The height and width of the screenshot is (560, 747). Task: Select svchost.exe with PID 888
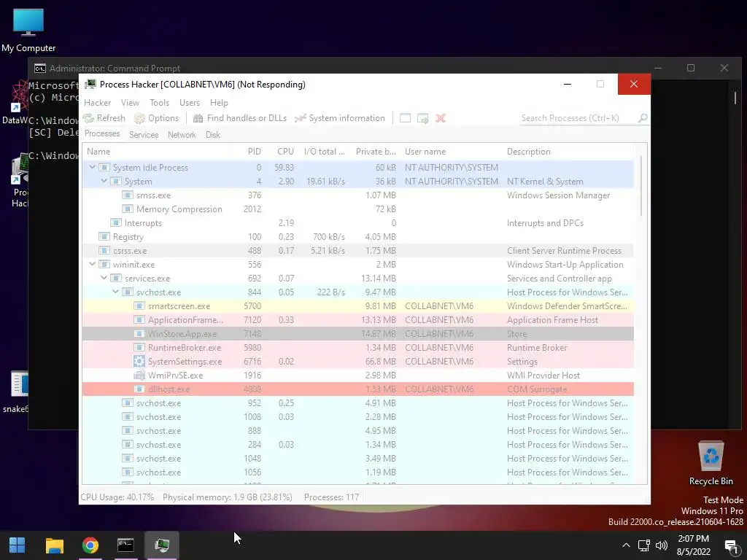pyautogui.click(x=358, y=430)
